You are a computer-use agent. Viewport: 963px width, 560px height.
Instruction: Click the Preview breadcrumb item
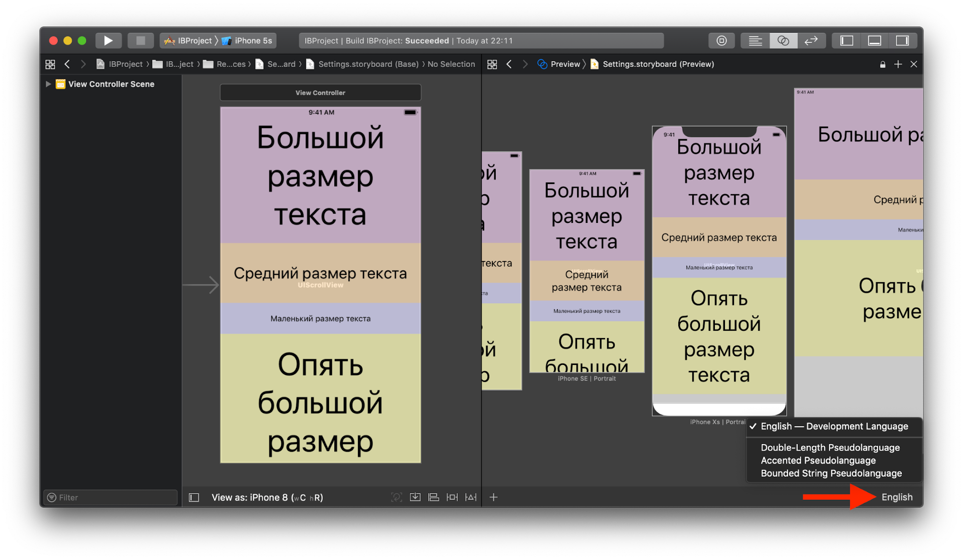pos(565,64)
